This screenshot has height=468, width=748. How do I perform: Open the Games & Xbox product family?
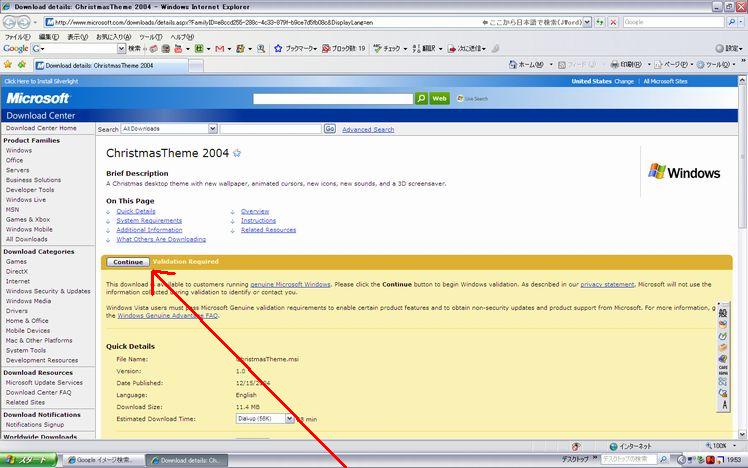tap(28, 219)
